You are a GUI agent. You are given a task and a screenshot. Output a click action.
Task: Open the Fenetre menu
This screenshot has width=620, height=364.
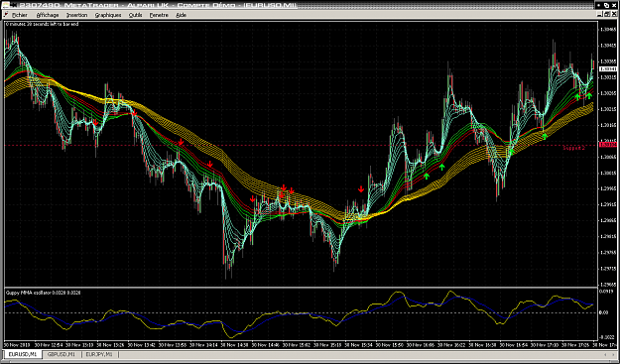tap(159, 15)
